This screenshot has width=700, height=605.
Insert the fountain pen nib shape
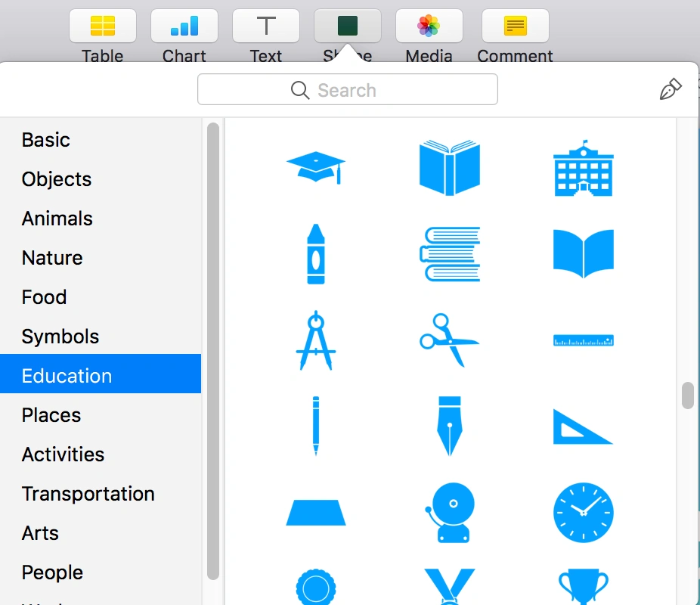coord(450,426)
